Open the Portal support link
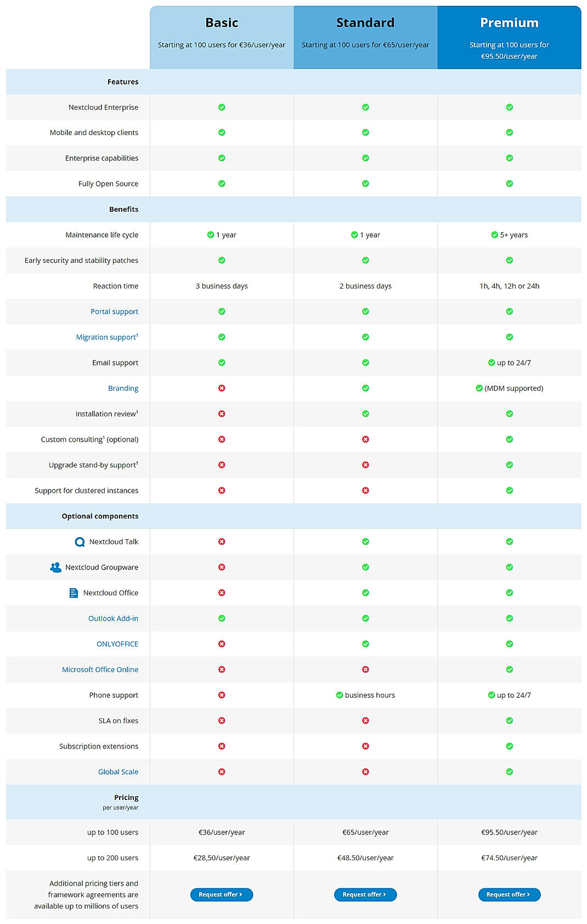 click(x=116, y=311)
